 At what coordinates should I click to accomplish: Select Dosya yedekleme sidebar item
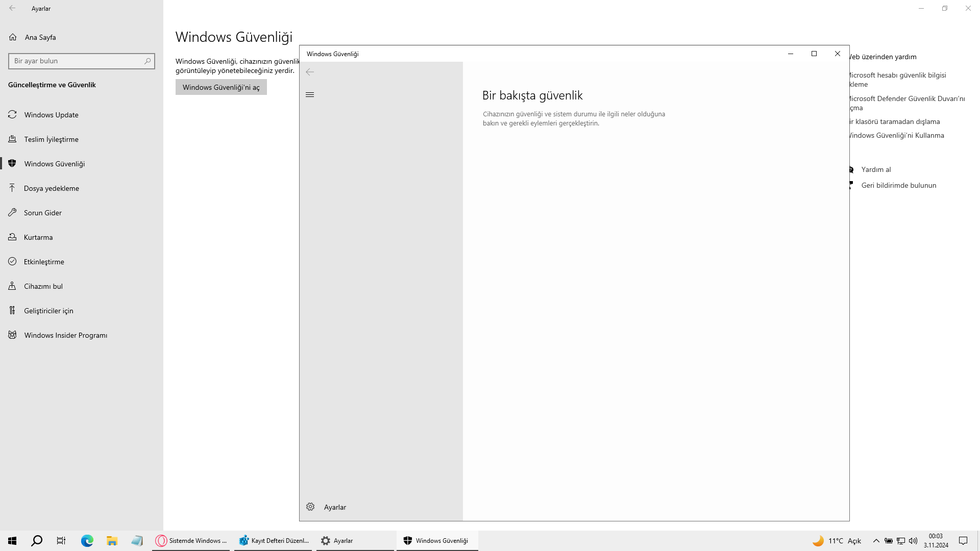(51, 188)
